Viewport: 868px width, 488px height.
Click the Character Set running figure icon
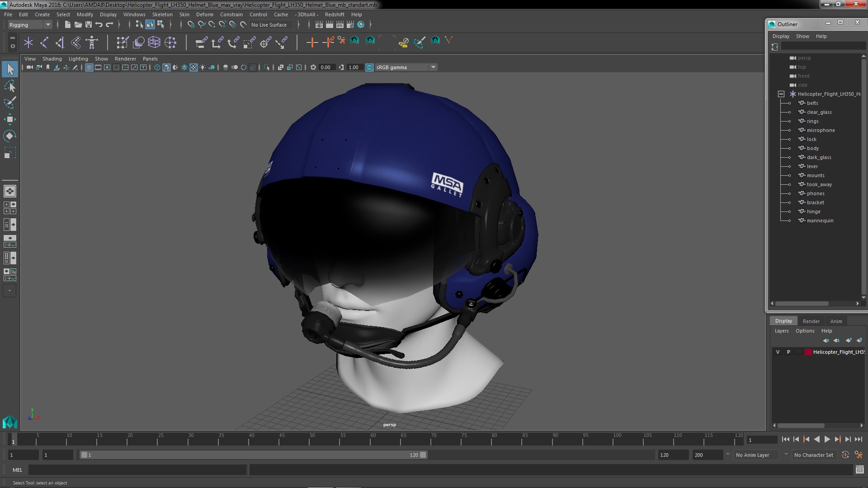tap(858, 455)
